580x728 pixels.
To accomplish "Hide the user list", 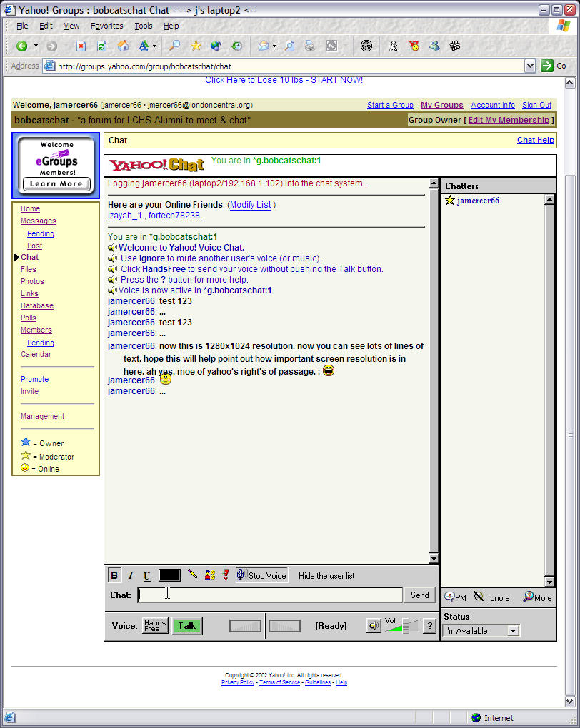I will [x=326, y=576].
